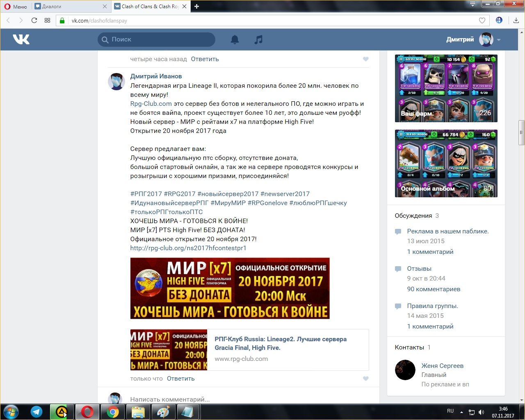Image resolution: width=525 pixels, height=420 pixels.
Task: Follow the Rpg-Club.com link in the comment
Action: (x=151, y=104)
